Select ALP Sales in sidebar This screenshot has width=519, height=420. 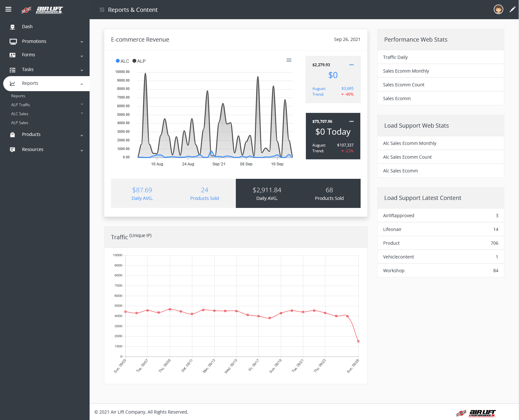coord(20,123)
